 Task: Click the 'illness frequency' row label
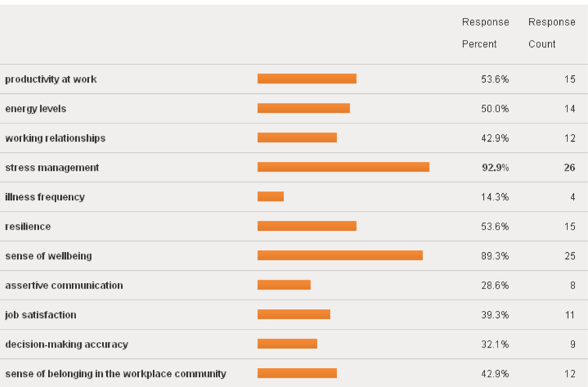point(45,197)
